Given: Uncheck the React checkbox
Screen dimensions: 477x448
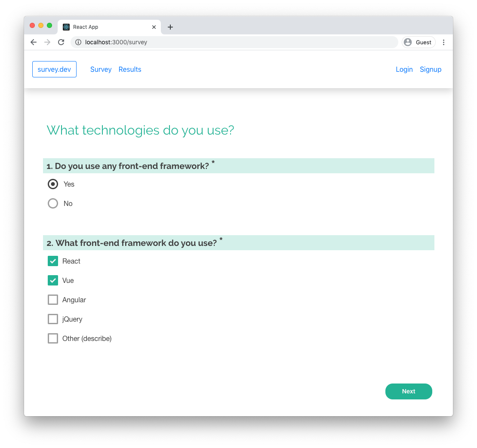Looking at the screenshot, I should click(x=52, y=261).
